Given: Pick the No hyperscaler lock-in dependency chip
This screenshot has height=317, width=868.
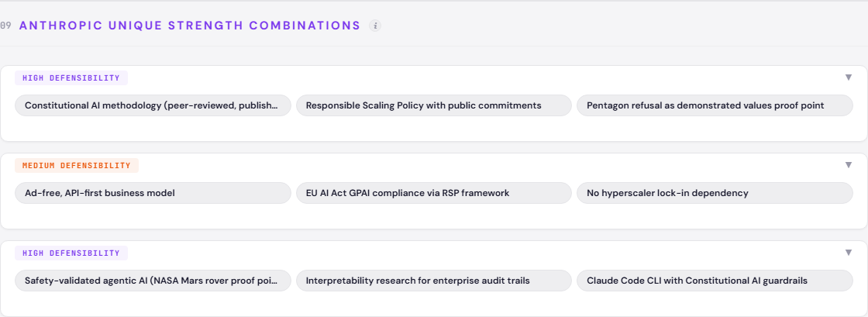Looking at the screenshot, I should pyautogui.click(x=714, y=193).
